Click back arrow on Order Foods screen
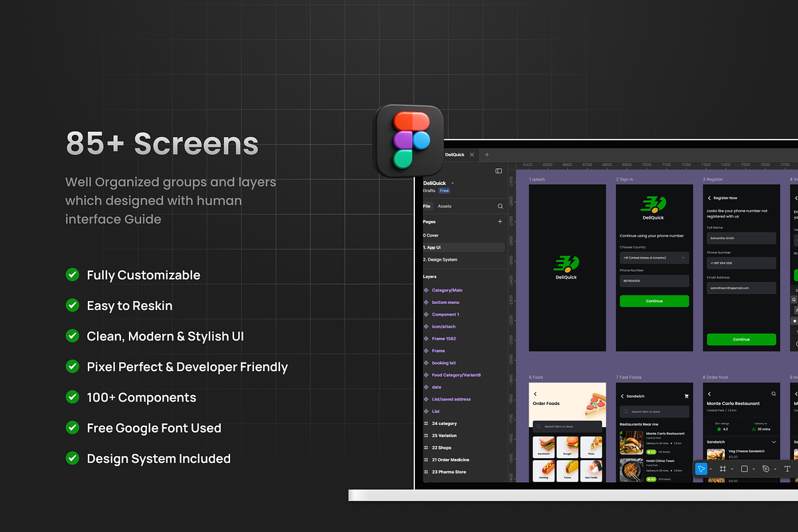798x532 pixels. [535, 394]
